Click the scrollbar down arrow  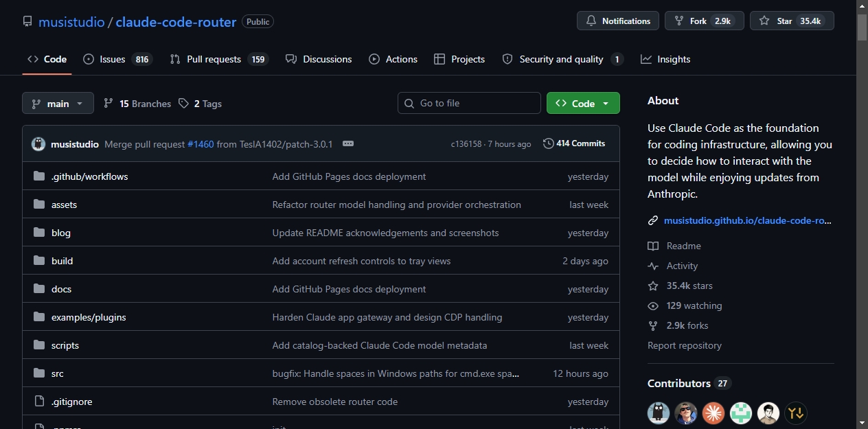point(862,423)
